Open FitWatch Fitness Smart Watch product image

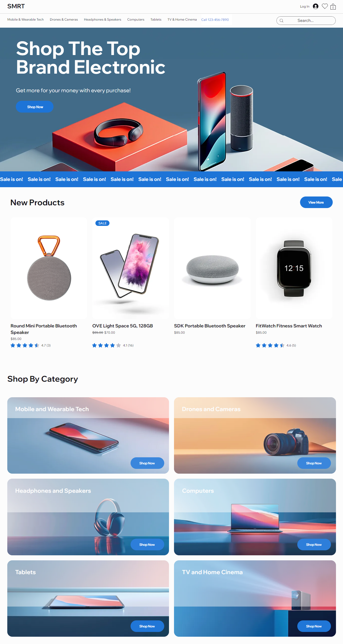[x=294, y=268]
